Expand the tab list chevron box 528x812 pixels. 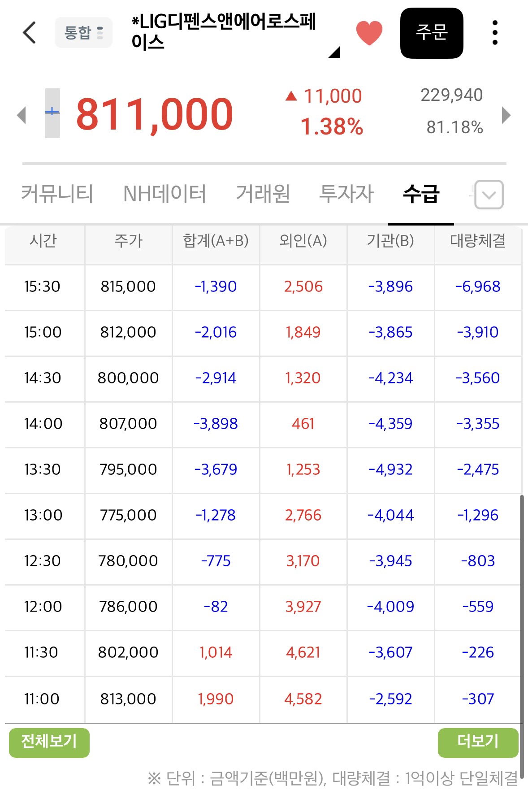pos(489,195)
